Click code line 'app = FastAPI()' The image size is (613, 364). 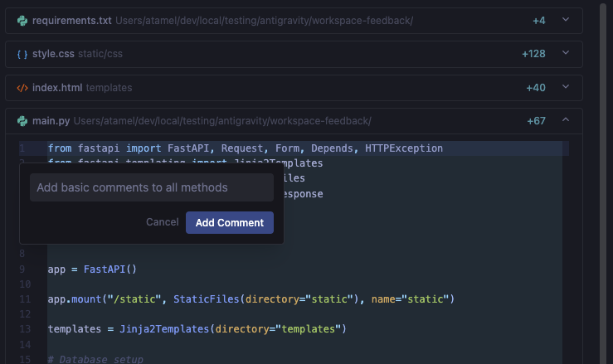(x=92, y=269)
